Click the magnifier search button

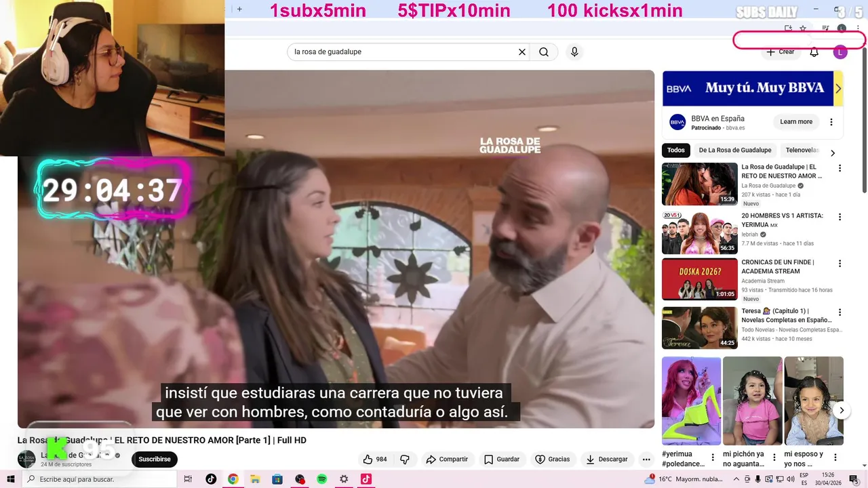coord(544,52)
